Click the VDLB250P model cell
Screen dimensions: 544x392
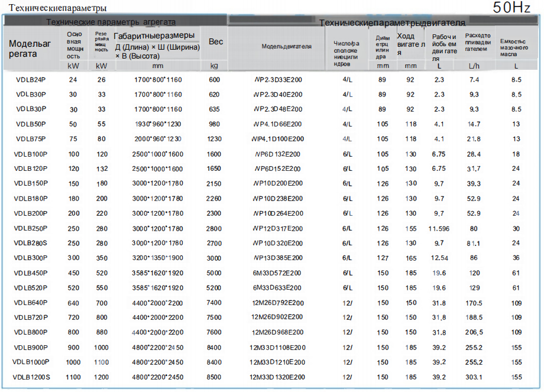pos(31,228)
